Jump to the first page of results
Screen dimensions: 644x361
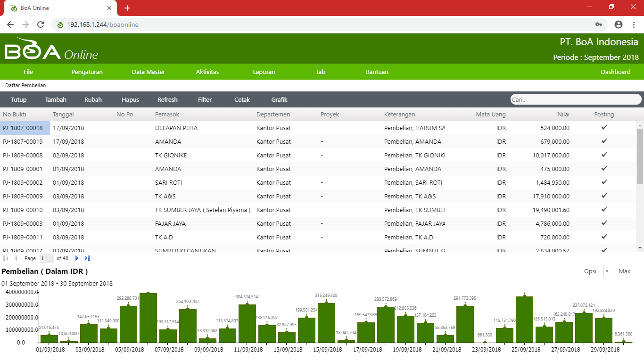[x=6, y=258]
